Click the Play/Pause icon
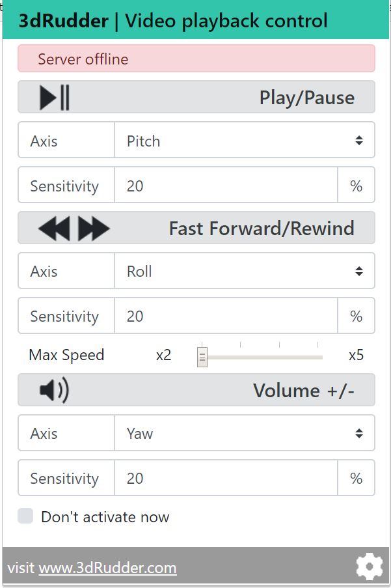 [55, 98]
